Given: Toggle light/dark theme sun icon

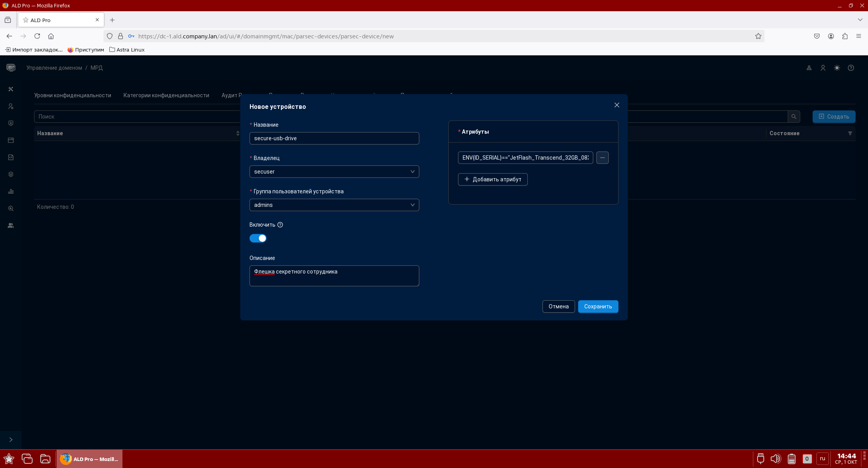Looking at the screenshot, I should (837, 68).
